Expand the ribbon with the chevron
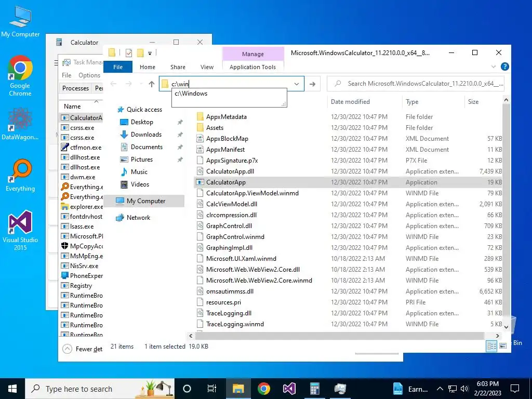 (494, 66)
